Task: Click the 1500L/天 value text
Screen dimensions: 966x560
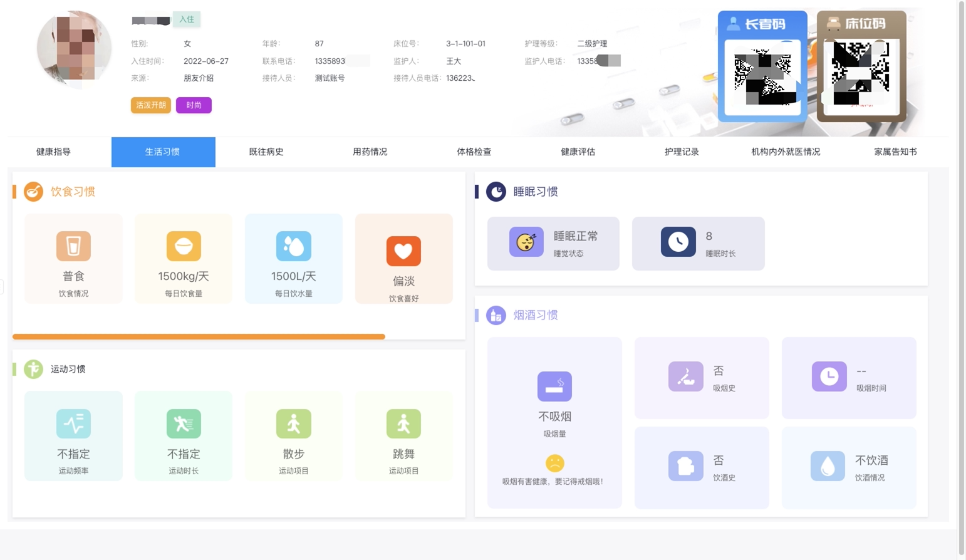Action: 294,276
